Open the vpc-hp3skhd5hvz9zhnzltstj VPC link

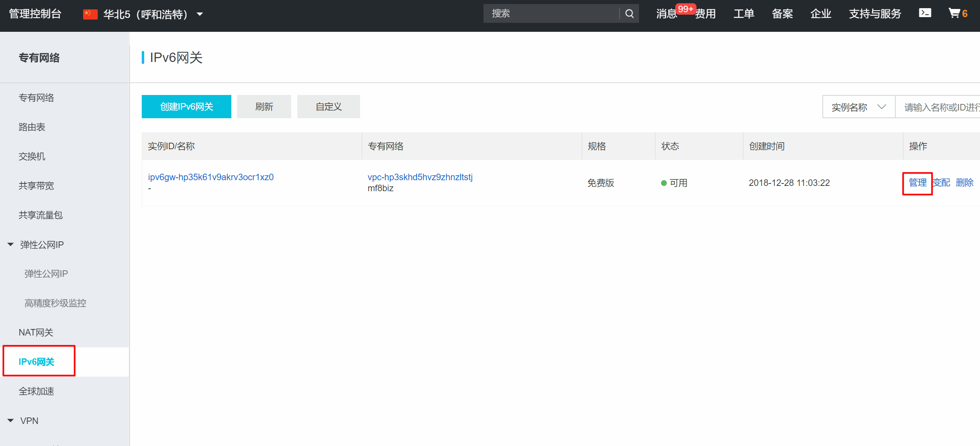[420, 177]
